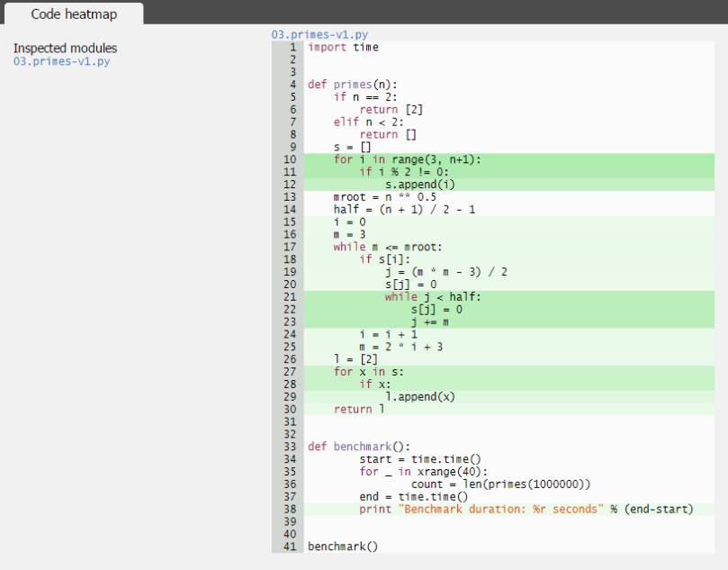Click line number 10 in the gutter

coord(290,159)
